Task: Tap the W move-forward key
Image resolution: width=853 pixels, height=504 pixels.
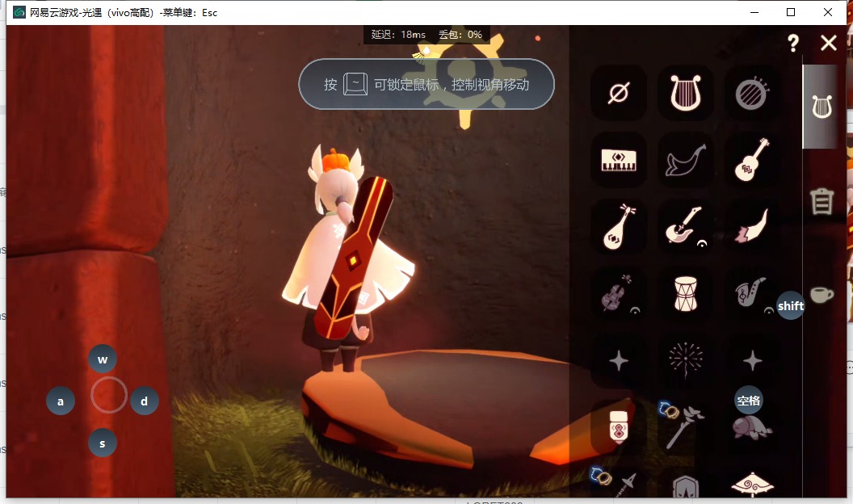Action: 103,359
